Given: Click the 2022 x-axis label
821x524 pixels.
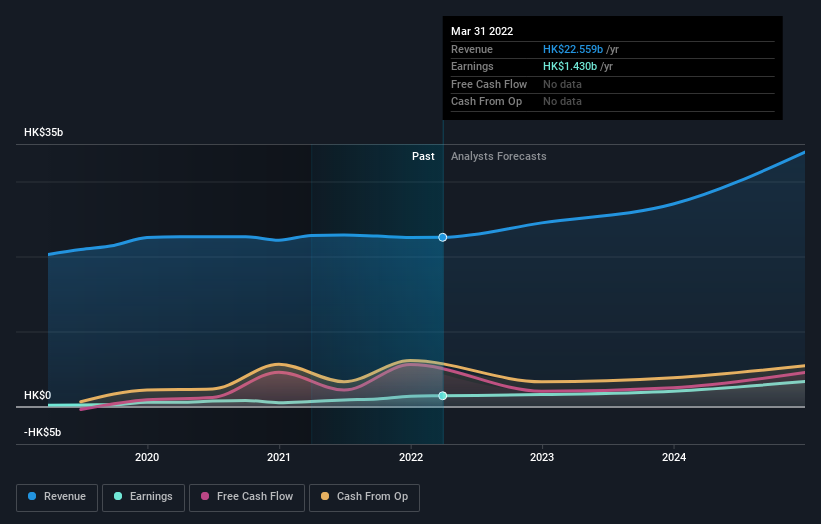Looking at the screenshot, I should tap(410, 458).
